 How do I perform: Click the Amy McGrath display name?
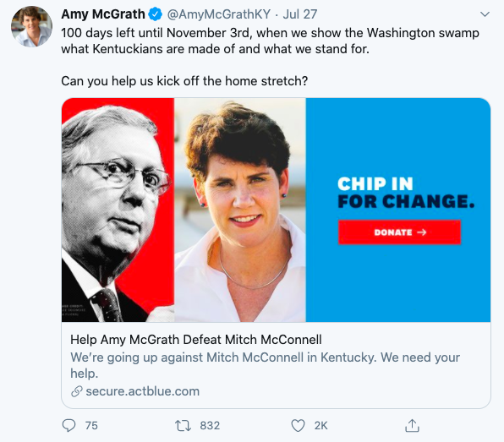click(103, 14)
